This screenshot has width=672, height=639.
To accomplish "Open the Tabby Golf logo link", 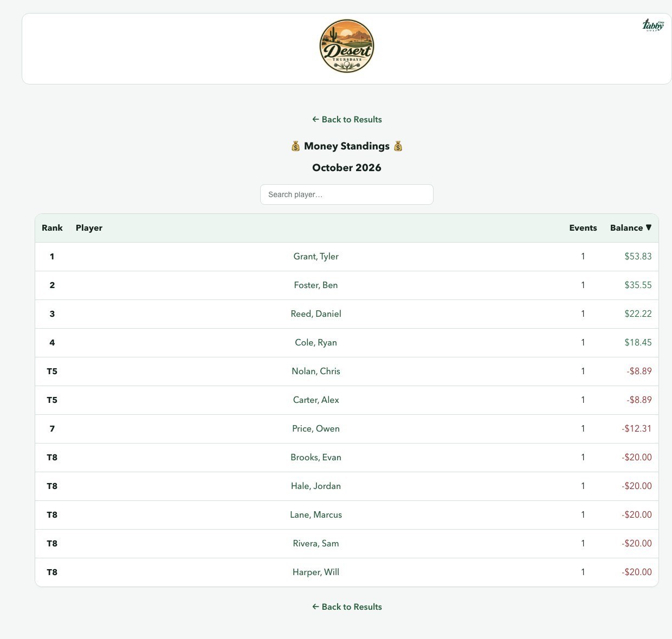I will tap(653, 25).
